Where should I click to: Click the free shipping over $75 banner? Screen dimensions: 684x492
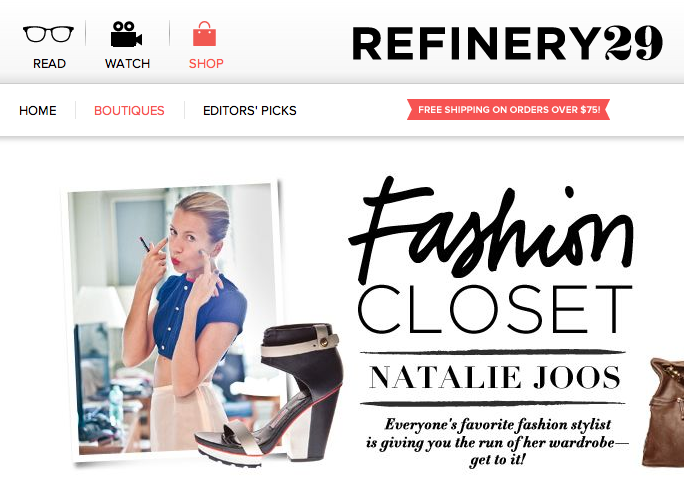point(509,109)
